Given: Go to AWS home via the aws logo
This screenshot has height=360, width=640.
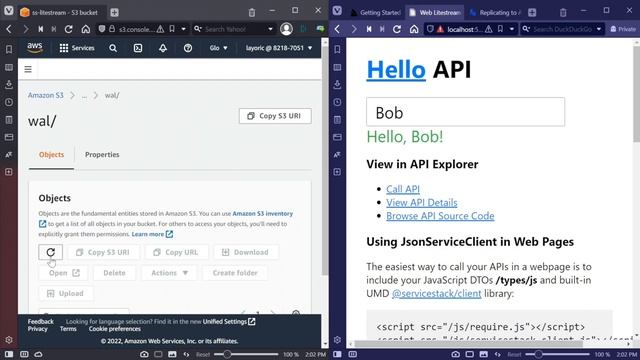Looking at the screenshot, I should 35,48.
